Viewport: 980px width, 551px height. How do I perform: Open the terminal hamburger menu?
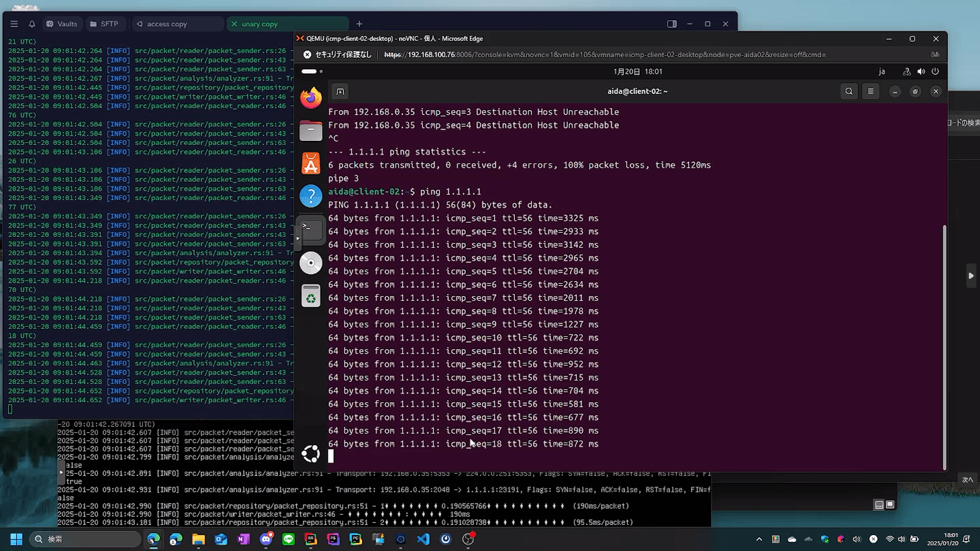point(871,91)
